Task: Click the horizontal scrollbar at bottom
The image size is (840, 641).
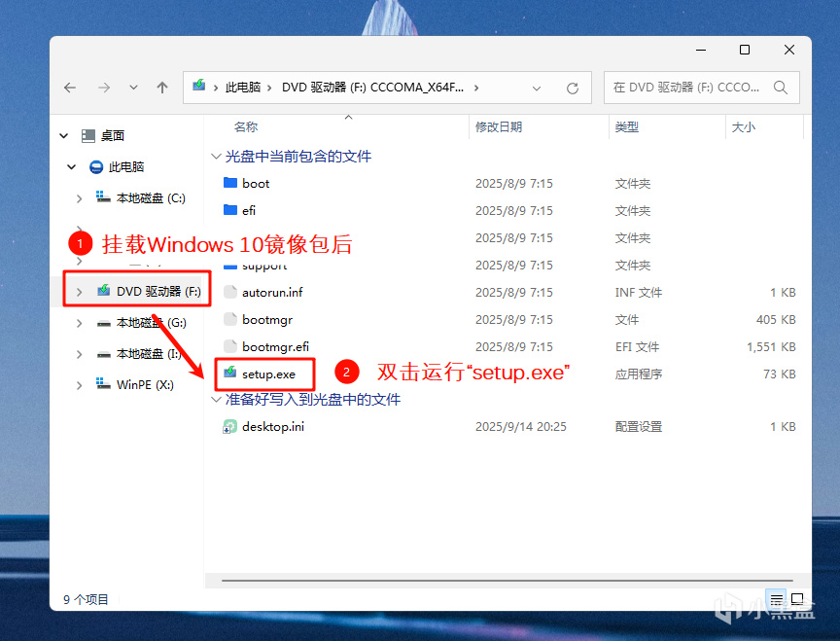Action: 507,580
